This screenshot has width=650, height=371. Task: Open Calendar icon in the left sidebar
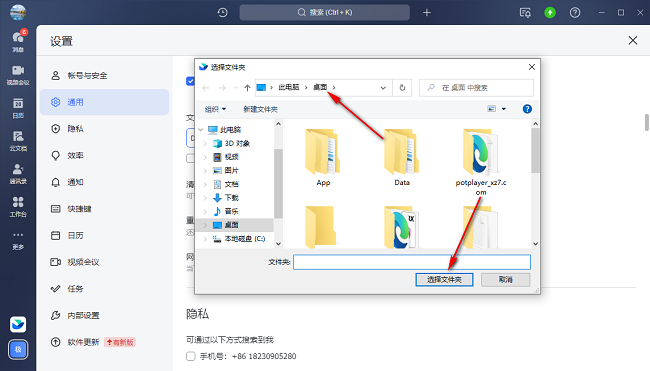(18, 108)
